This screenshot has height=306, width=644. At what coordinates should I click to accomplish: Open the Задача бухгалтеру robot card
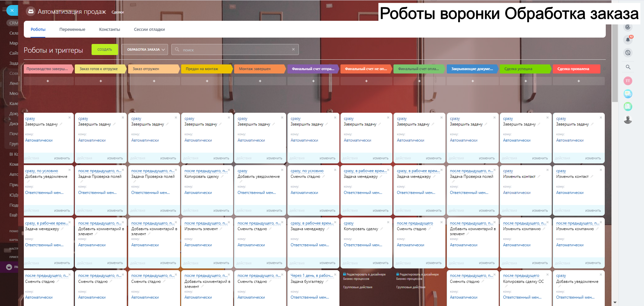click(313, 288)
